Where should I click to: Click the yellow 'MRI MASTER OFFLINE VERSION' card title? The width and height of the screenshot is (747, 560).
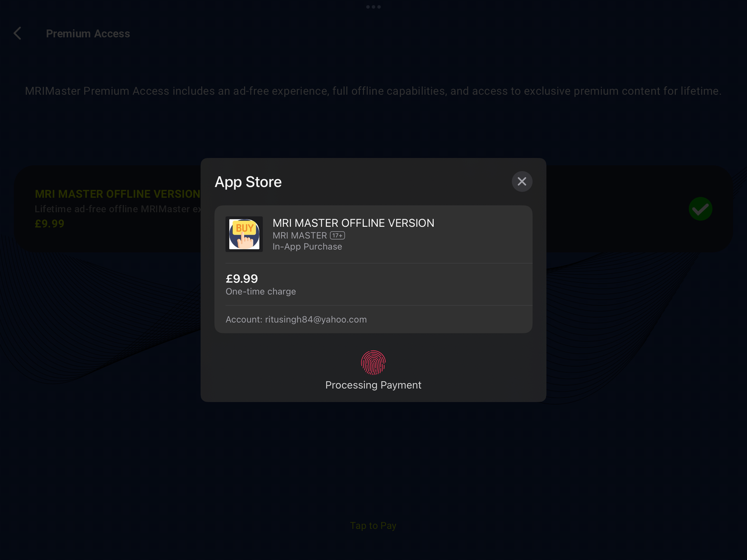(118, 194)
